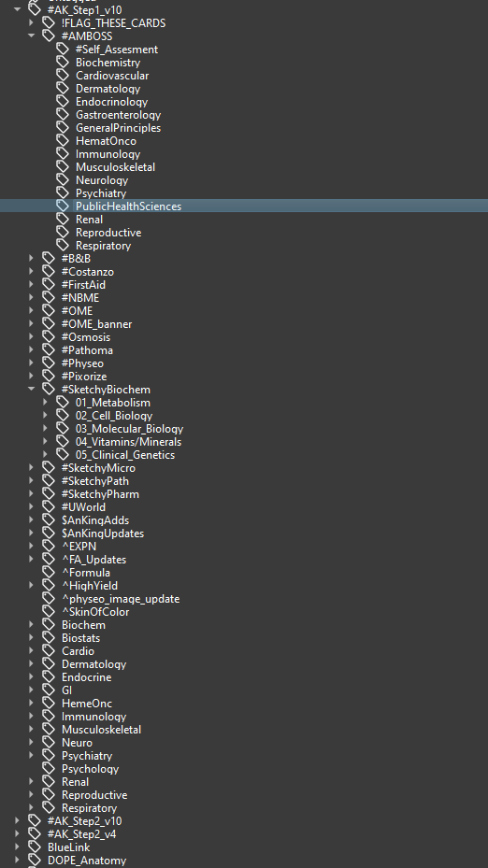Select the Neurology tag
The width and height of the screenshot is (488, 868).
coord(102,180)
